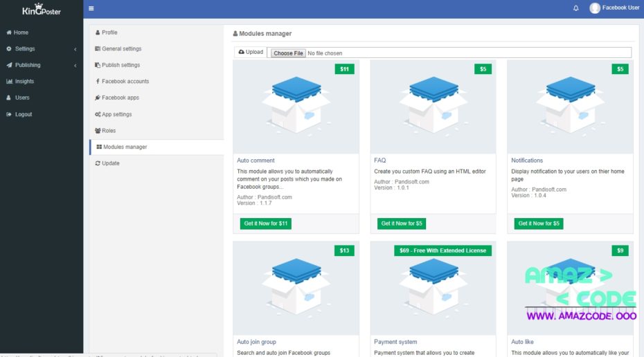The height and width of the screenshot is (357, 644).
Task: Click the Choose File button
Action: [288, 53]
